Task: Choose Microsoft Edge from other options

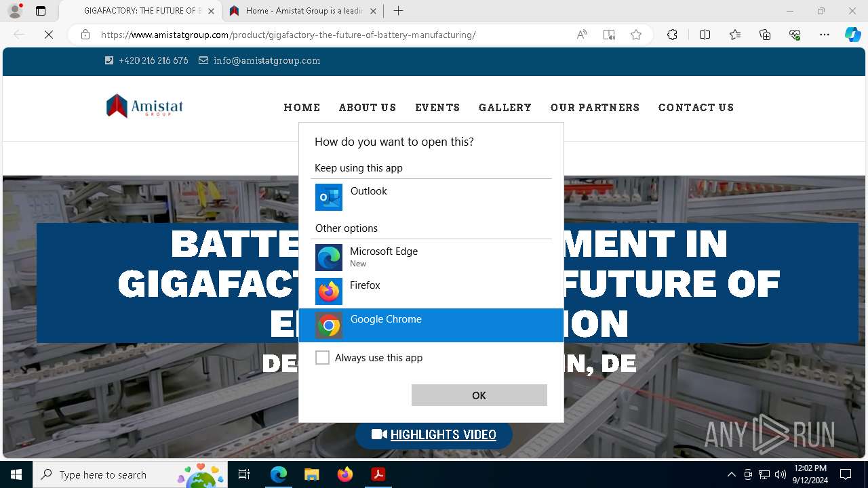Action: 431,258
